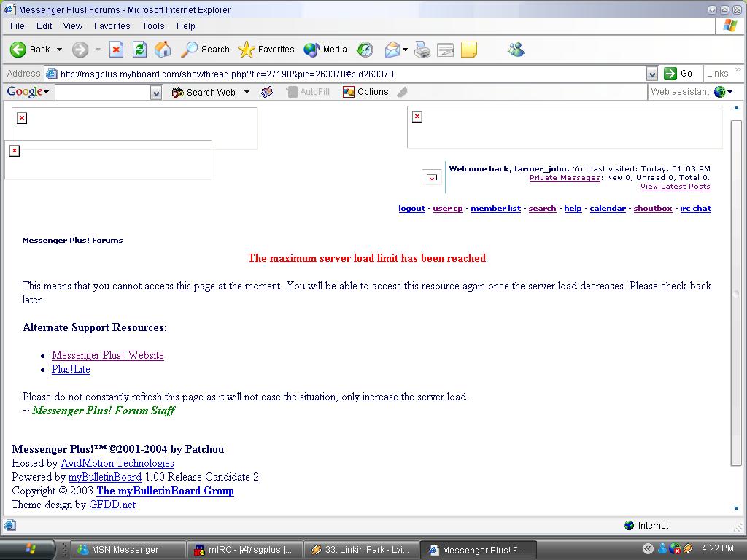Open the Tools menu
Image resolution: width=747 pixels, height=560 pixels.
click(153, 26)
